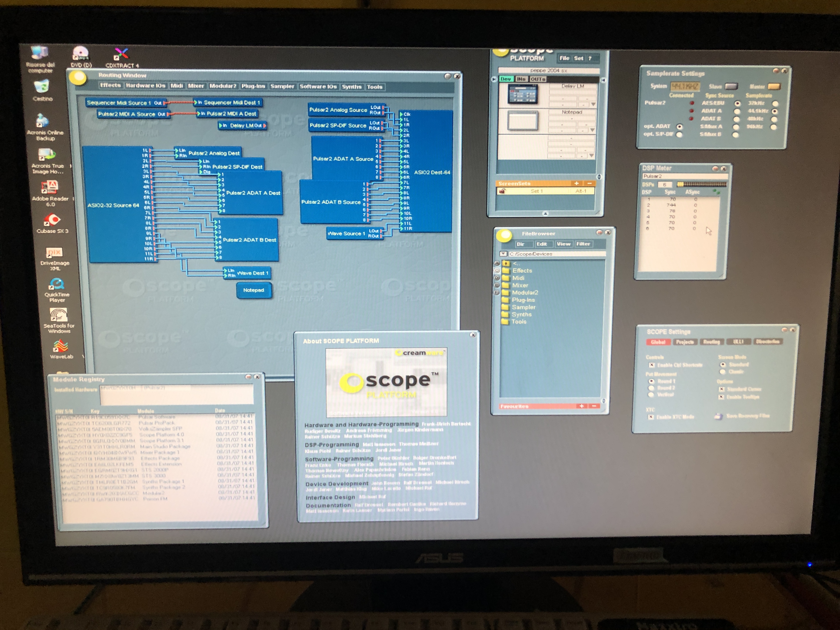Open the Sampler folder in FileBrowser
The width and height of the screenshot is (840, 630).
[519, 307]
